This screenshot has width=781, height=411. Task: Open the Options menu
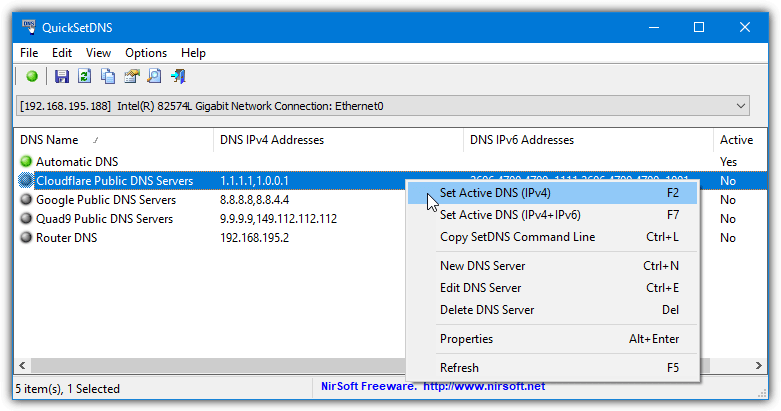click(146, 53)
